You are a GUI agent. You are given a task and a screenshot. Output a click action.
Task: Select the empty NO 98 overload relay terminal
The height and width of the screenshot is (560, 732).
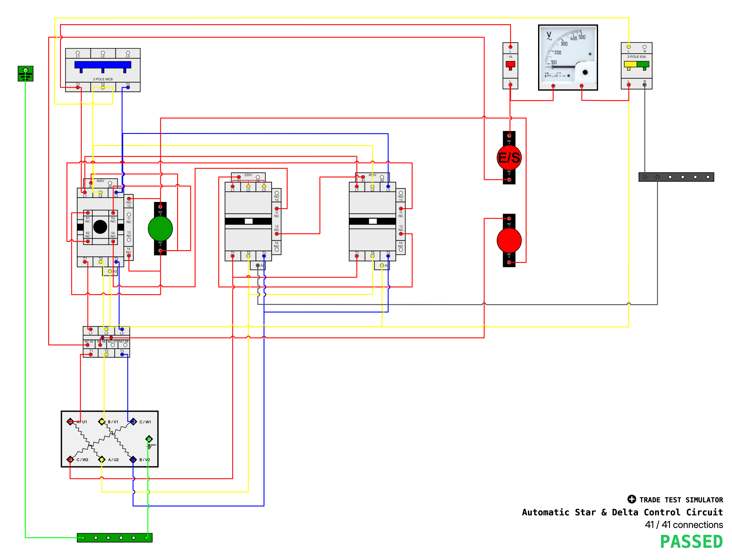125,345
